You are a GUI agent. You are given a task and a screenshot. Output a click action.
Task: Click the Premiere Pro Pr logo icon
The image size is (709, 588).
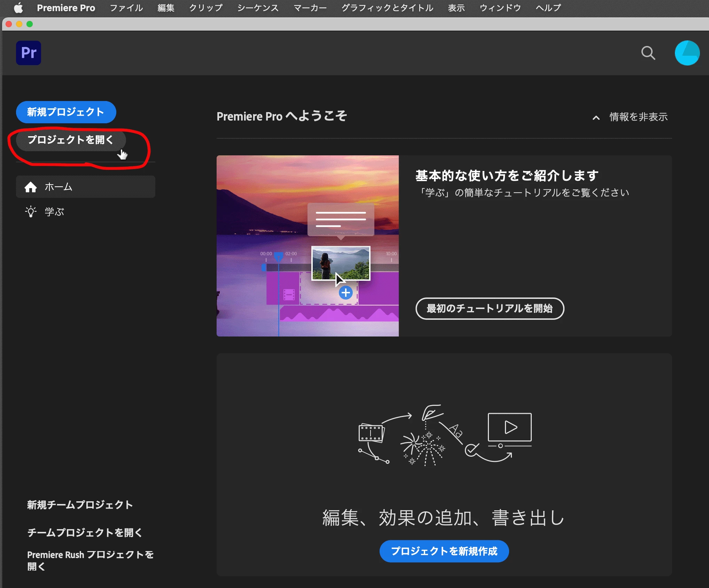[29, 53]
